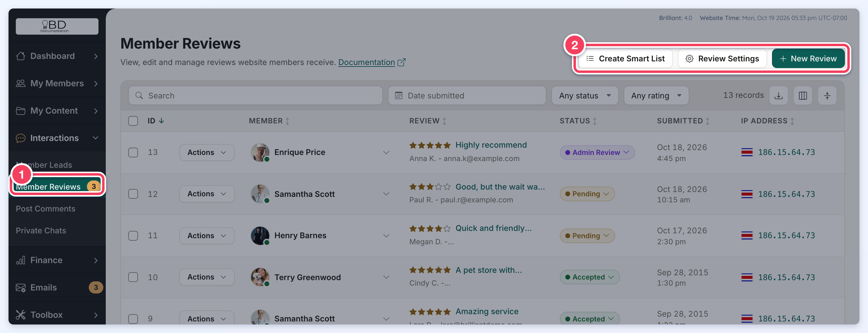Click the external link icon beside Documentation
868x333 pixels.
(401, 62)
